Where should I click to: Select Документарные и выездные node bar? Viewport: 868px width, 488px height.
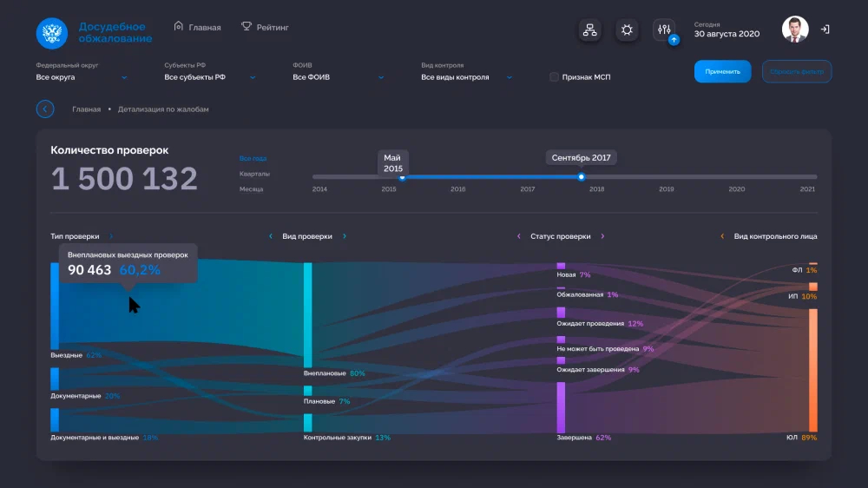point(55,420)
